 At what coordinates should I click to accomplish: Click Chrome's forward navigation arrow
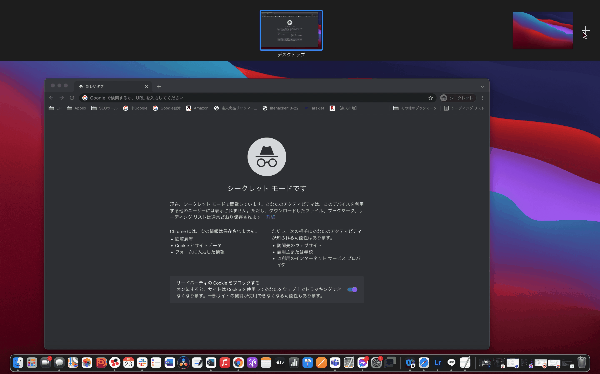tap(62, 98)
